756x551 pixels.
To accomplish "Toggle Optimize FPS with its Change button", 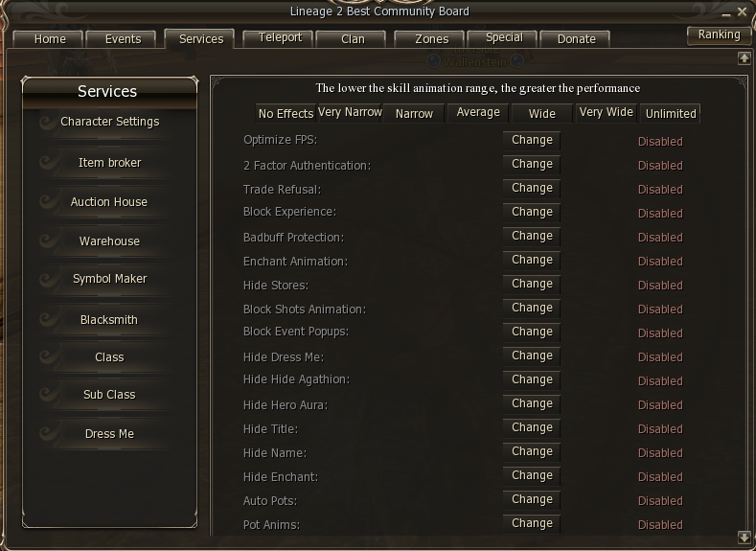I will coord(532,140).
